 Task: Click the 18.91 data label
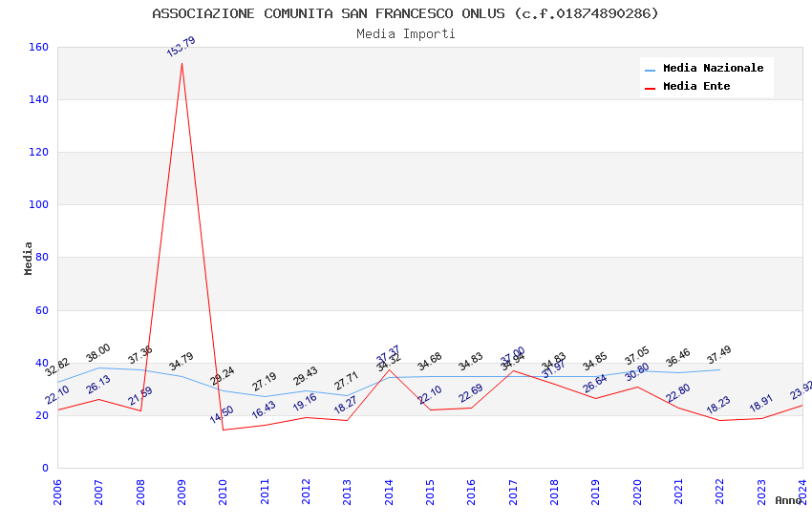761,404
